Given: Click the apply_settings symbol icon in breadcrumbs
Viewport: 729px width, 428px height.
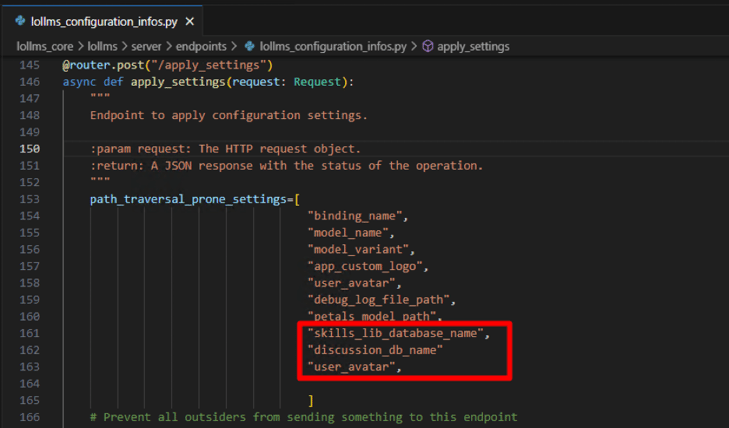Looking at the screenshot, I should point(428,46).
